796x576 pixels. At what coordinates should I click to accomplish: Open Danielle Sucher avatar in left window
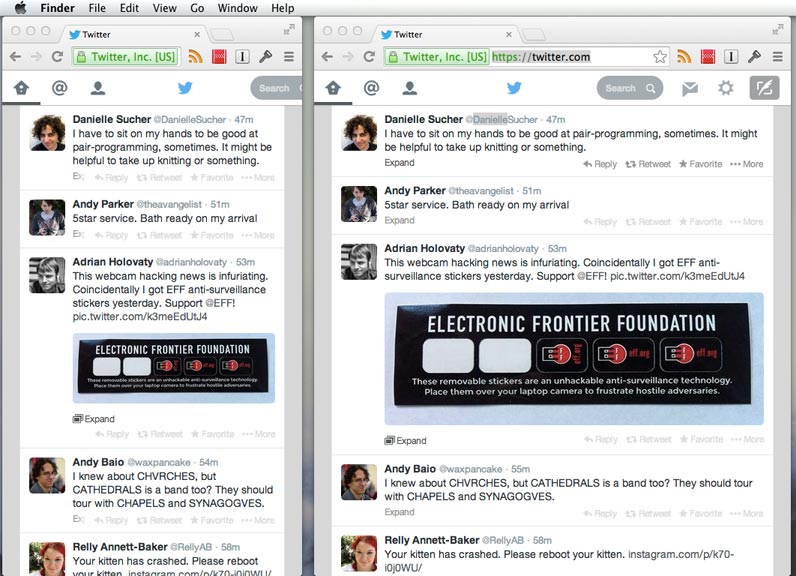click(47, 132)
